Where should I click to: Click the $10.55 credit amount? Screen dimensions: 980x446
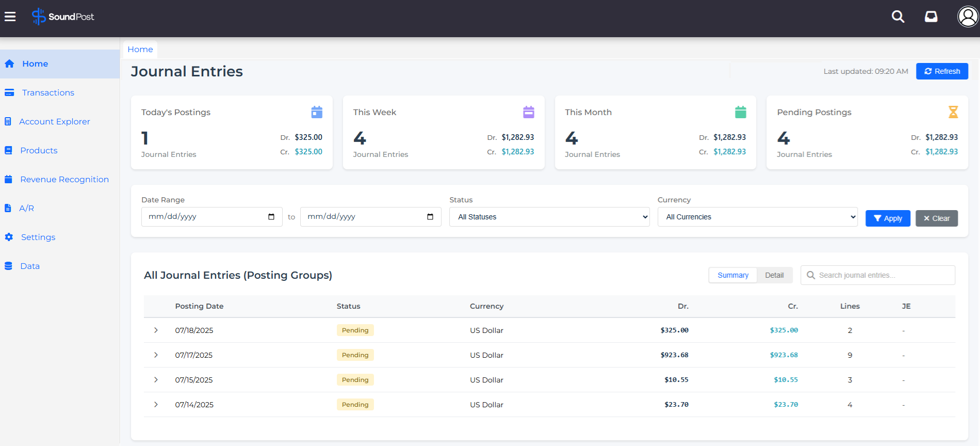[x=786, y=380]
